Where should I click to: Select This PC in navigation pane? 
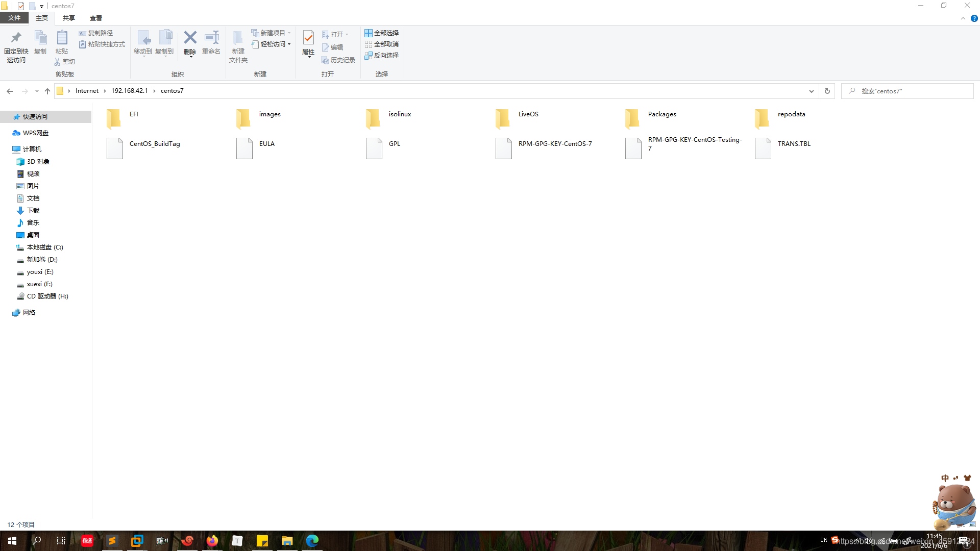(28, 149)
